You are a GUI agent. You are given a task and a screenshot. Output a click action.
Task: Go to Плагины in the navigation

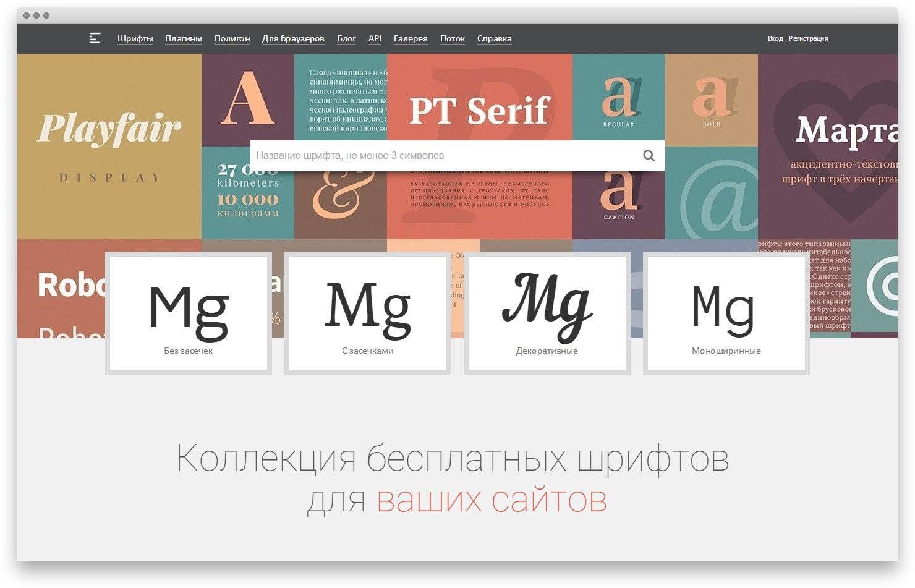[x=184, y=38]
